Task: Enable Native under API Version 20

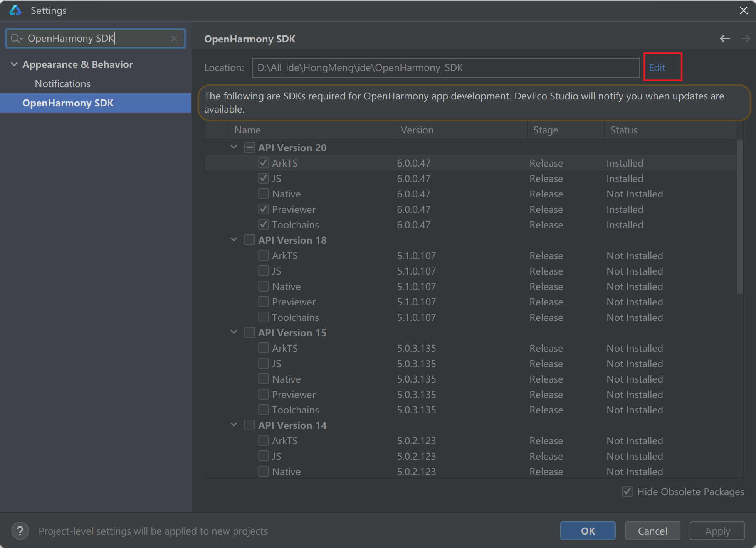Action: (x=264, y=194)
